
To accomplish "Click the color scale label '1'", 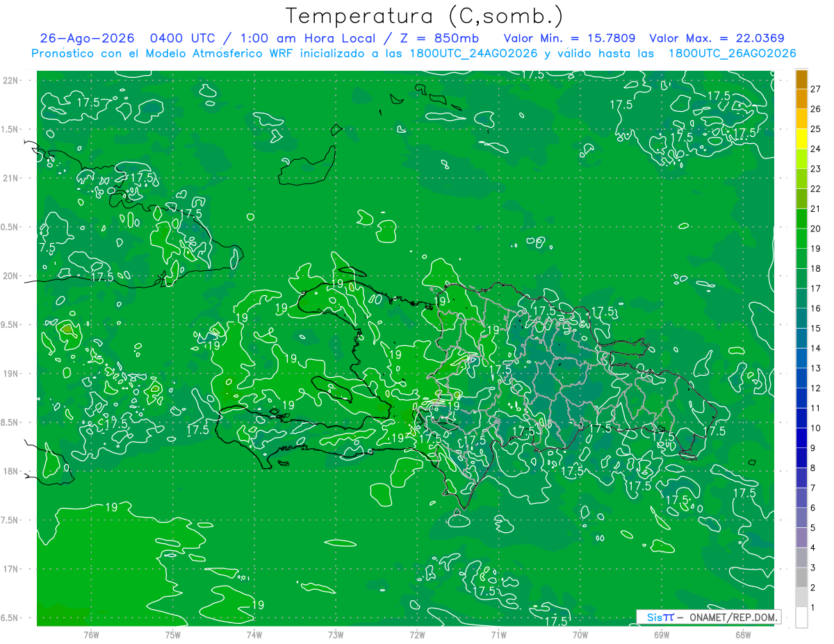I will [x=813, y=608].
